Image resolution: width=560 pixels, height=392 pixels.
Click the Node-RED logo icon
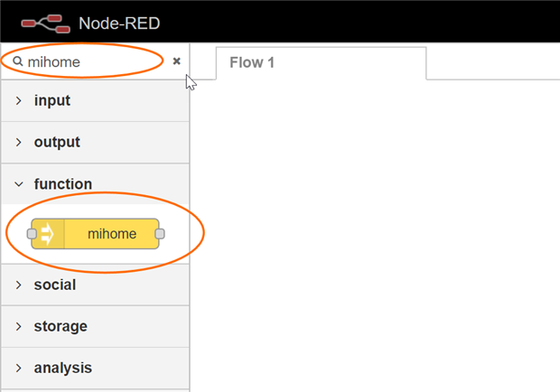[45, 21]
